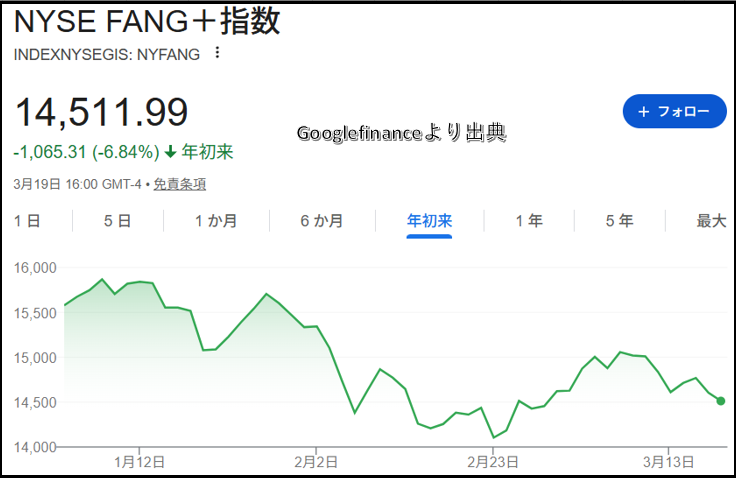
Task: Select the 5日 time range tab
Action: [117, 221]
